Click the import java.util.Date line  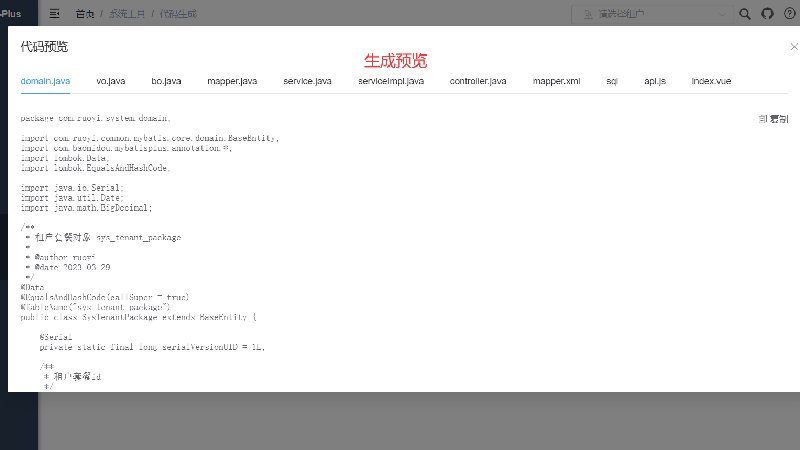[72, 198]
